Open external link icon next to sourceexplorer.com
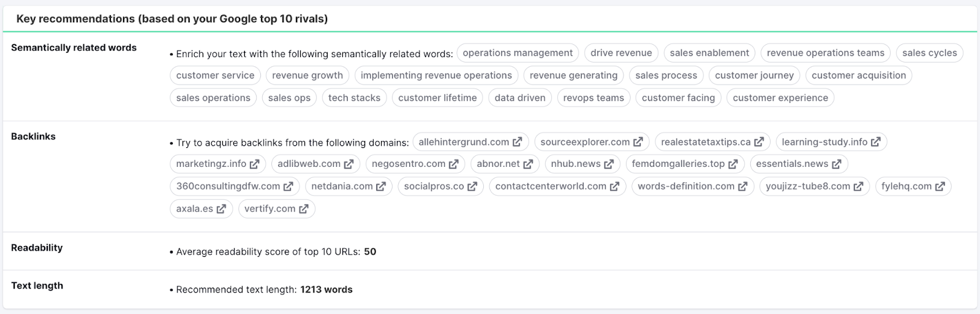The width and height of the screenshot is (980, 314). [x=638, y=142]
